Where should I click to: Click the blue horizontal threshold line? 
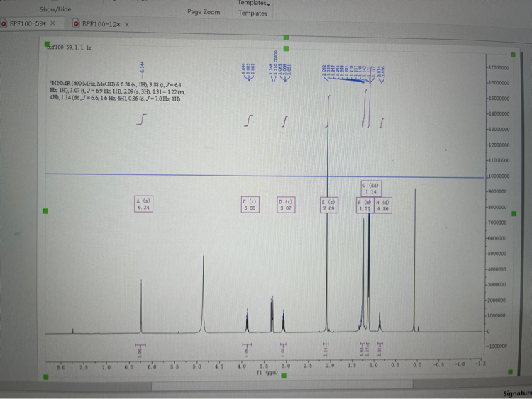[213, 174]
